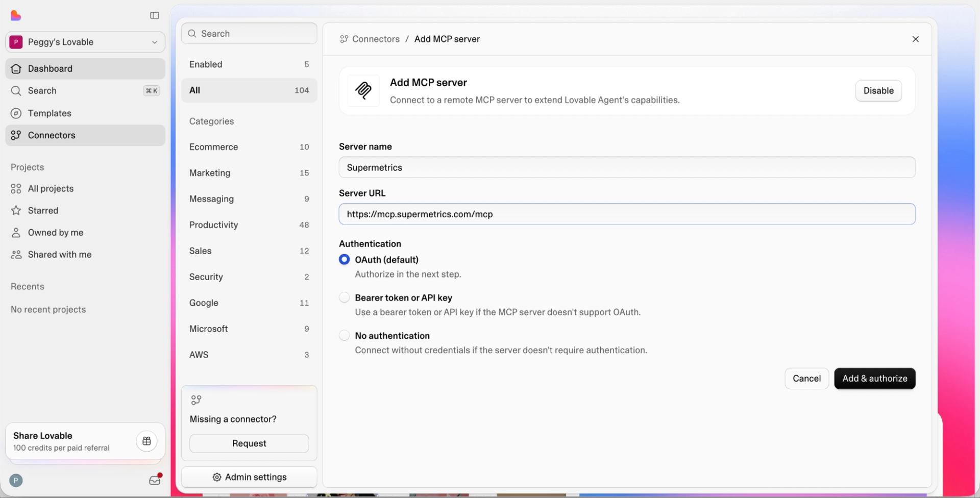Image resolution: width=980 pixels, height=498 pixels.
Task: Click the gift icon in Share Lovable
Action: click(x=146, y=441)
